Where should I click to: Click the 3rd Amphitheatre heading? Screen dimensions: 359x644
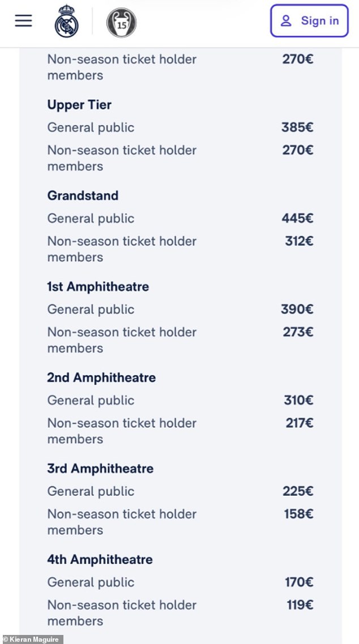[x=100, y=469]
